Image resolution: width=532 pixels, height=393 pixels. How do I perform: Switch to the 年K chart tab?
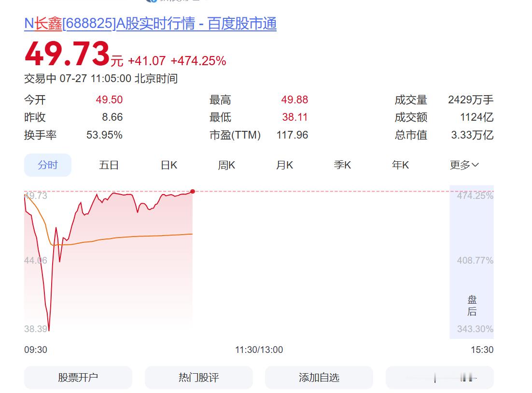coord(400,165)
